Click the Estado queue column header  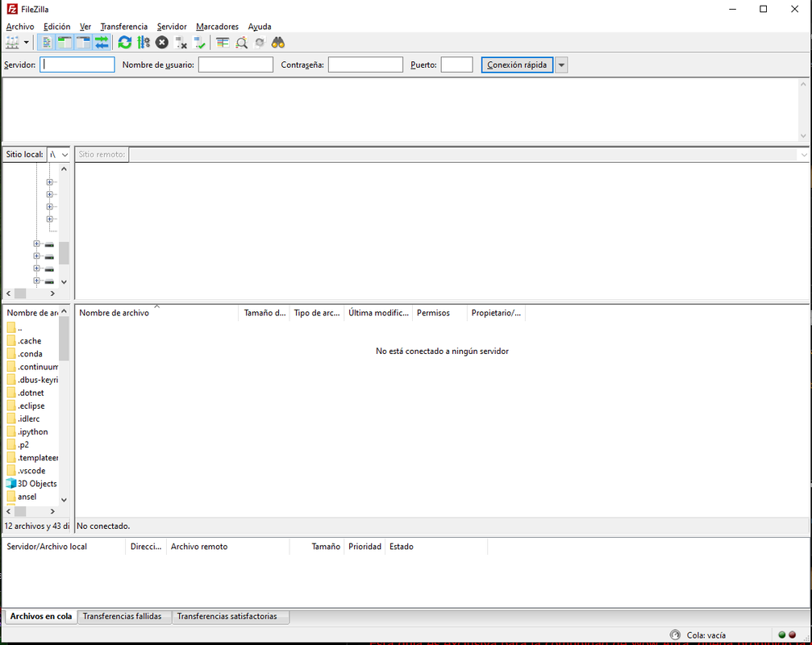436,547
